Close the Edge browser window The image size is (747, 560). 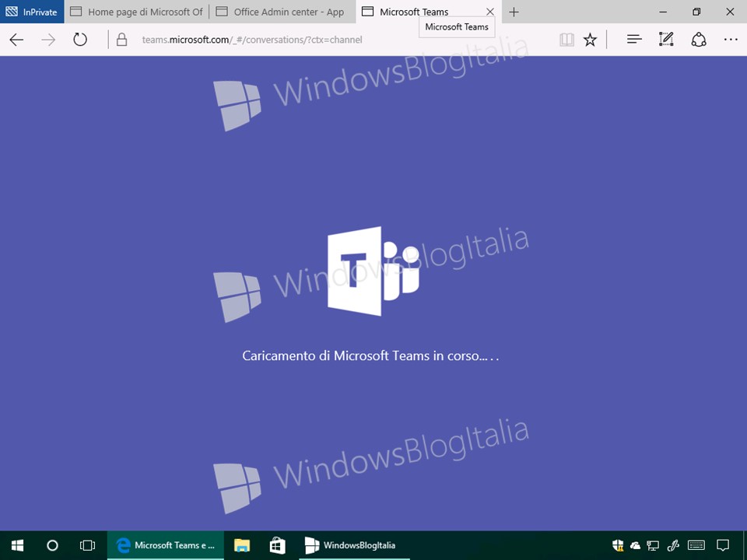click(x=730, y=12)
